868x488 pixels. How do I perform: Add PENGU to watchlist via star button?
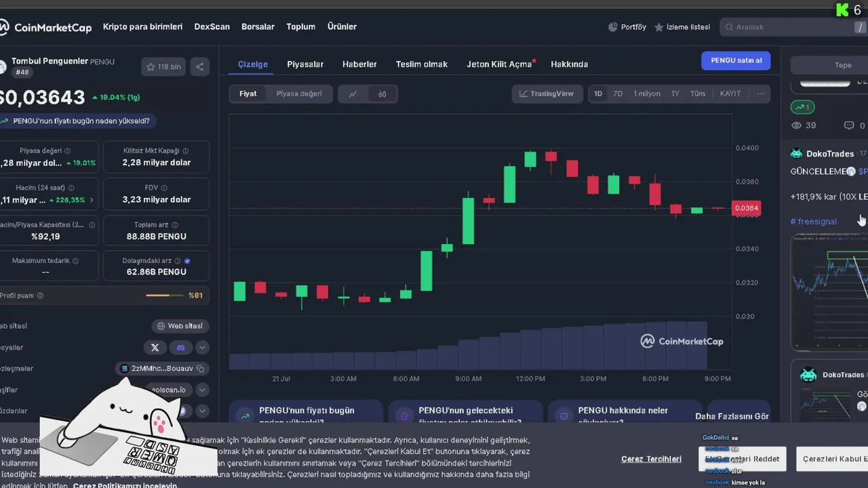(x=163, y=66)
